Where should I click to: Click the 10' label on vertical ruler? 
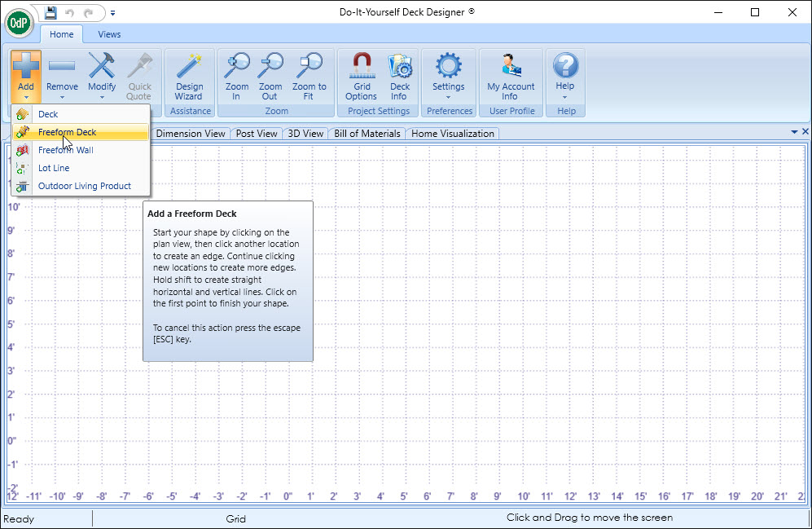click(14, 207)
